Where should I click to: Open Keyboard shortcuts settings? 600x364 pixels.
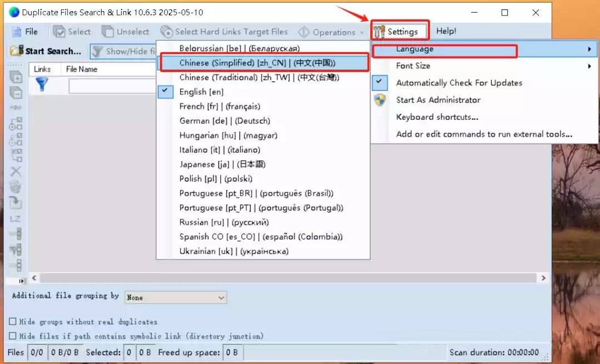pyautogui.click(x=484, y=117)
